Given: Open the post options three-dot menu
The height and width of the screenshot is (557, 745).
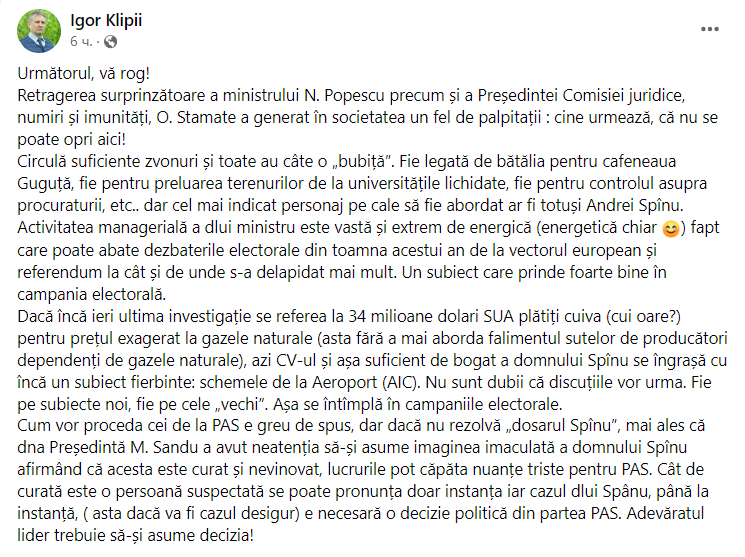Looking at the screenshot, I should 710,30.
